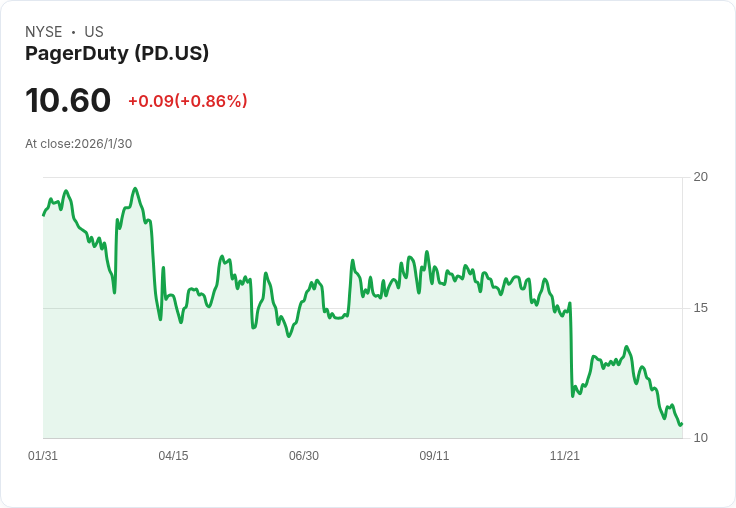
Task: Click the starting point of the price line
Action: pyautogui.click(x=44, y=215)
